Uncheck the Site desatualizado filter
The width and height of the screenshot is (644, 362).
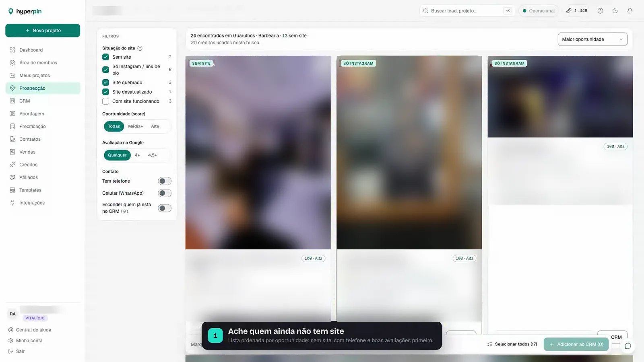point(105,92)
